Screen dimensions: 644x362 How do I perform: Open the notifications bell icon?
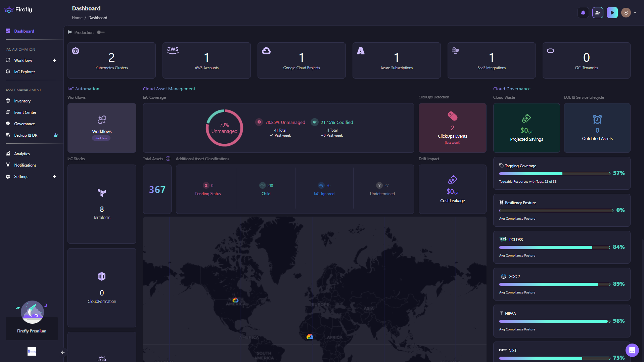583,13
